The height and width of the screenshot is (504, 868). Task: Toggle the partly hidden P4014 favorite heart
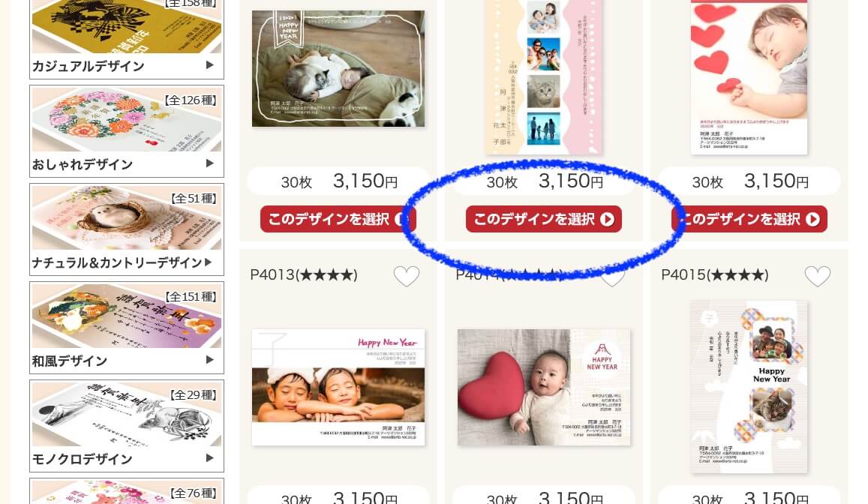611,278
